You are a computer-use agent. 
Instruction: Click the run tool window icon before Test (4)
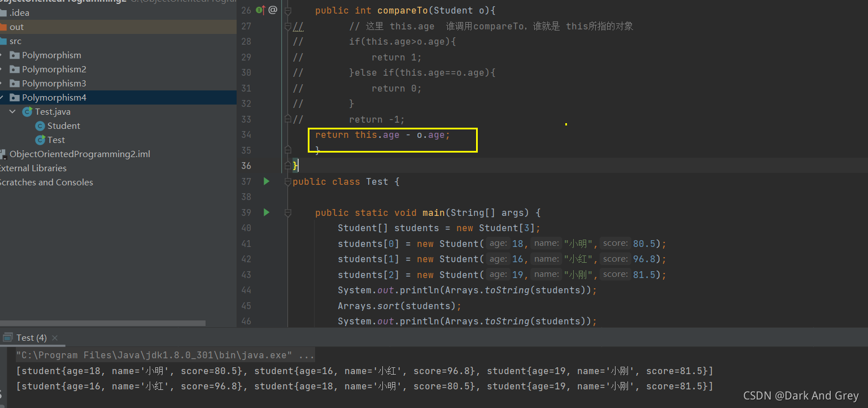7,337
